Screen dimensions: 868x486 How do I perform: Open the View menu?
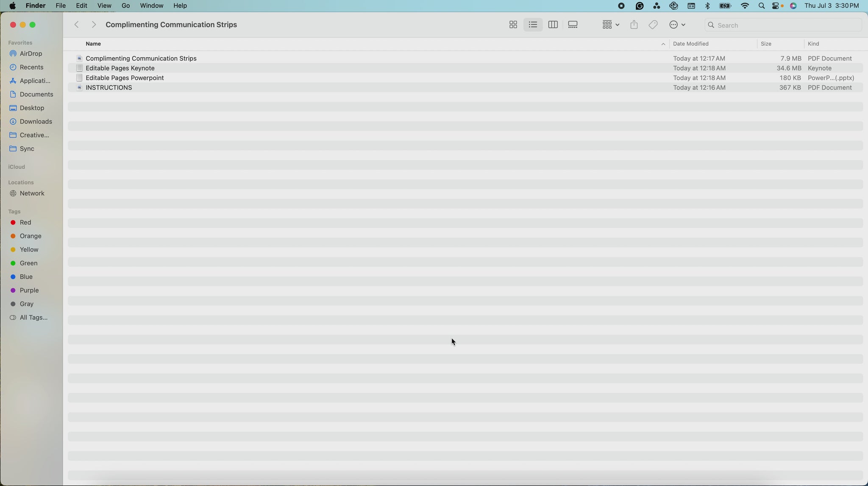tap(104, 6)
